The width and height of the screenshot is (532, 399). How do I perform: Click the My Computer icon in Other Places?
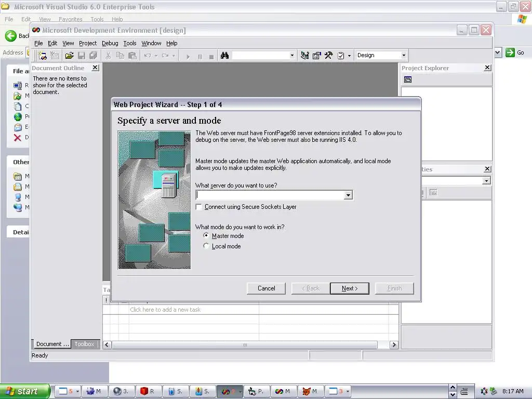coord(18,197)
